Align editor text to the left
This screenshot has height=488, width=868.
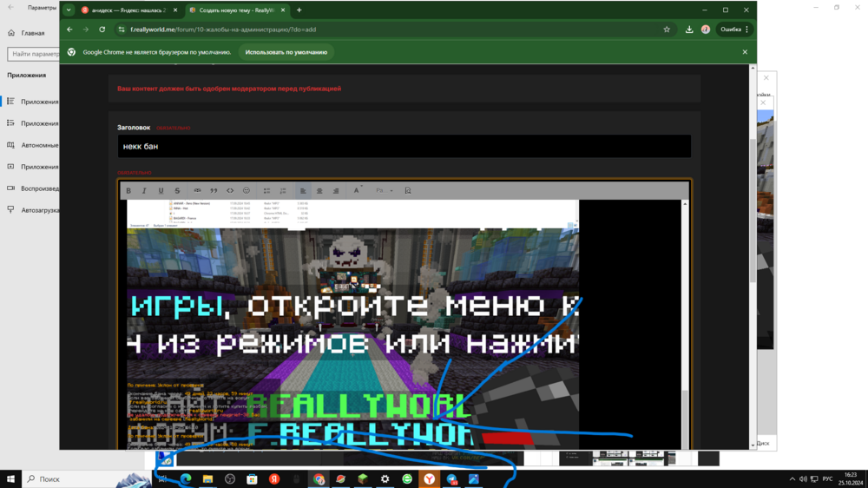tap(303, 190)
